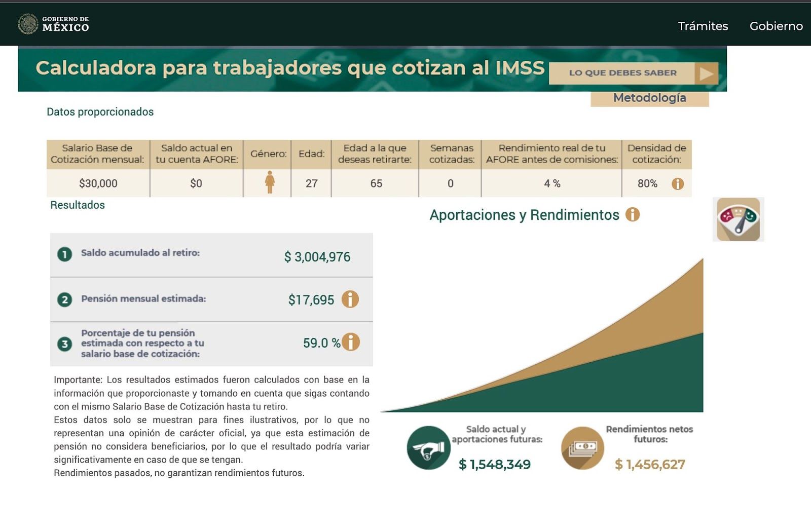Click the Saldo actual en tu cuenta AFORE header
811x532 pixels.
(x=197, y=154)
